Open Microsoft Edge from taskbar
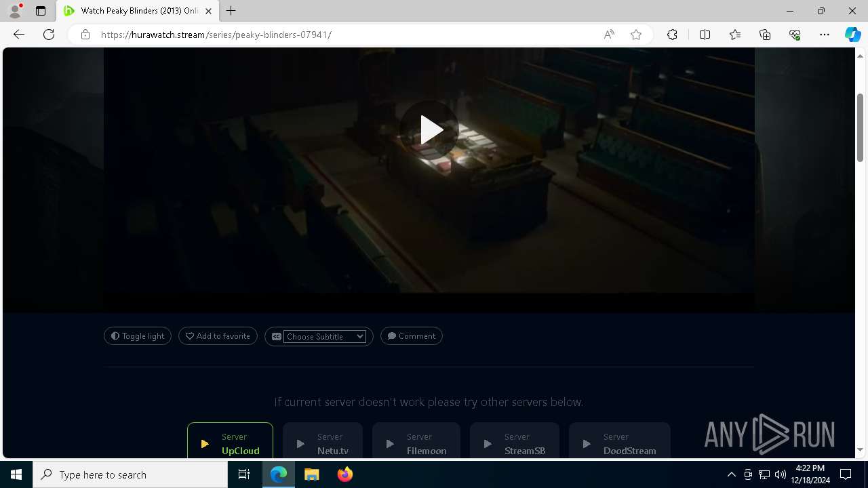868x488 pixels. [279, 474]
